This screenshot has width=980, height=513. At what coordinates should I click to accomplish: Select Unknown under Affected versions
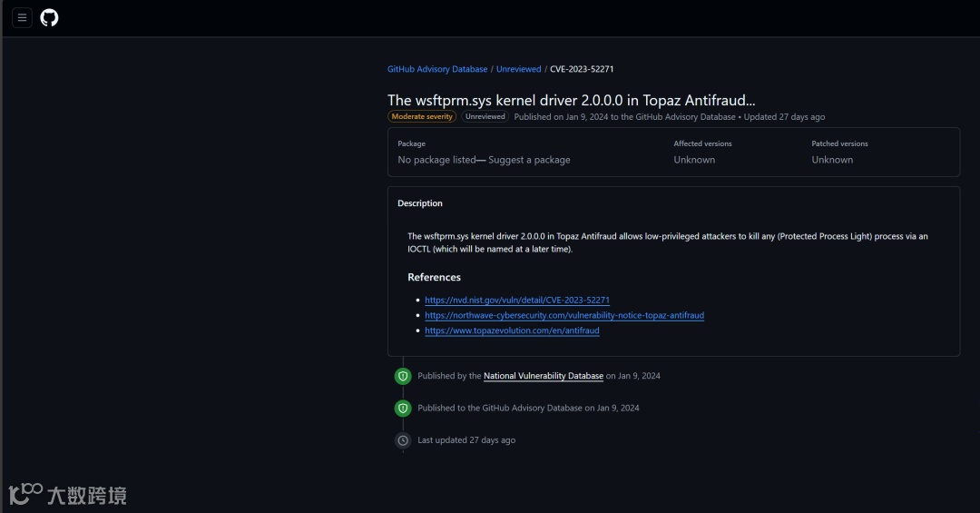(x=694, y=160)
